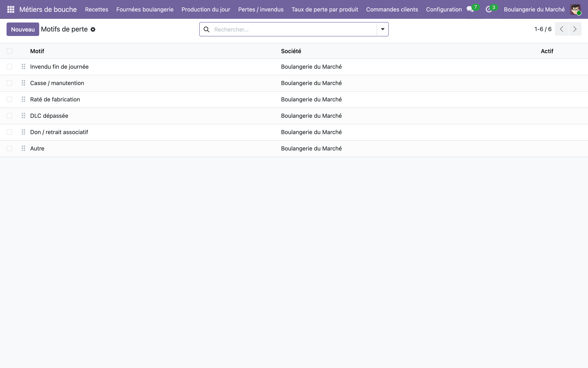This screenshot has height=368, width=588.
Task: Tick the select-all checkbox in header
Action: 9,51
